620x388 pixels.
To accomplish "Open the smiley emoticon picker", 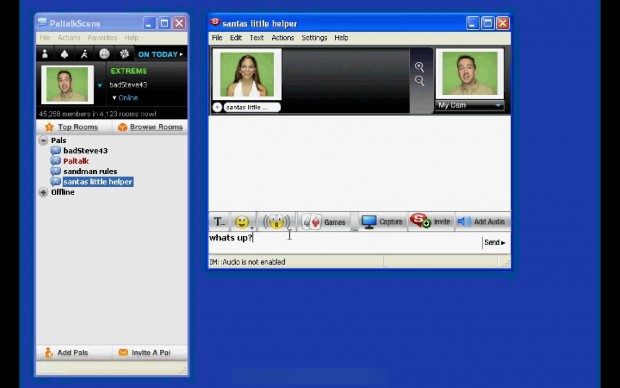I will [242, 221].
